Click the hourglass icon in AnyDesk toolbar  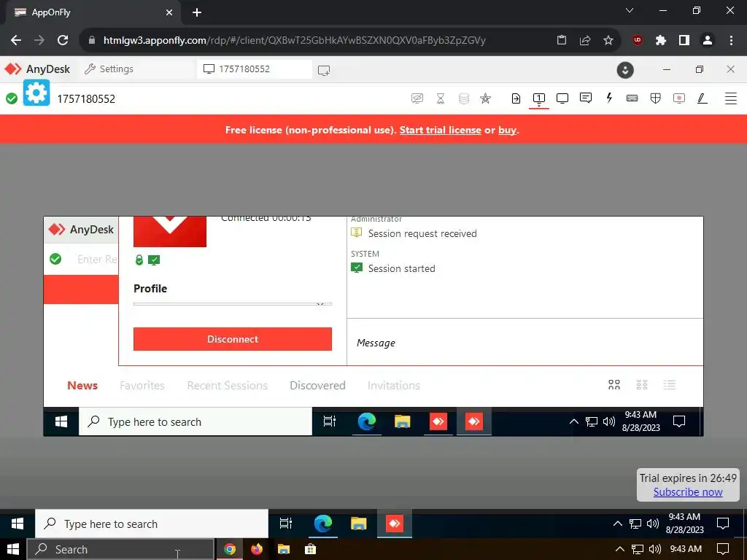(440, 98)
